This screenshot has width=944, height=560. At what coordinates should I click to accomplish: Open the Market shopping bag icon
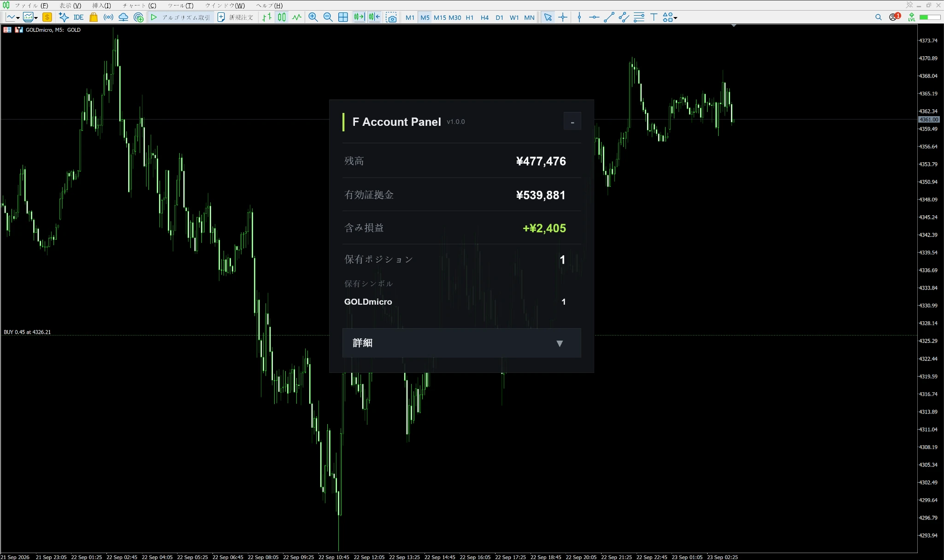tap(94, 18)
